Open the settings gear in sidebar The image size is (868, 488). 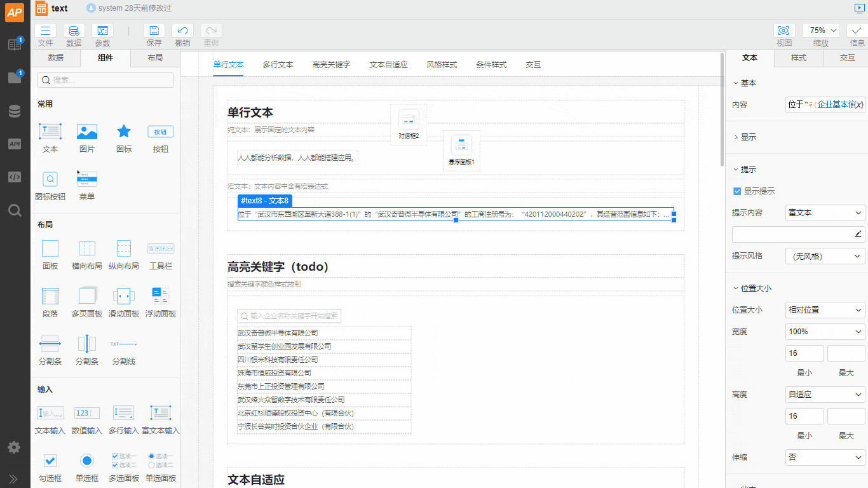point(14,447)
